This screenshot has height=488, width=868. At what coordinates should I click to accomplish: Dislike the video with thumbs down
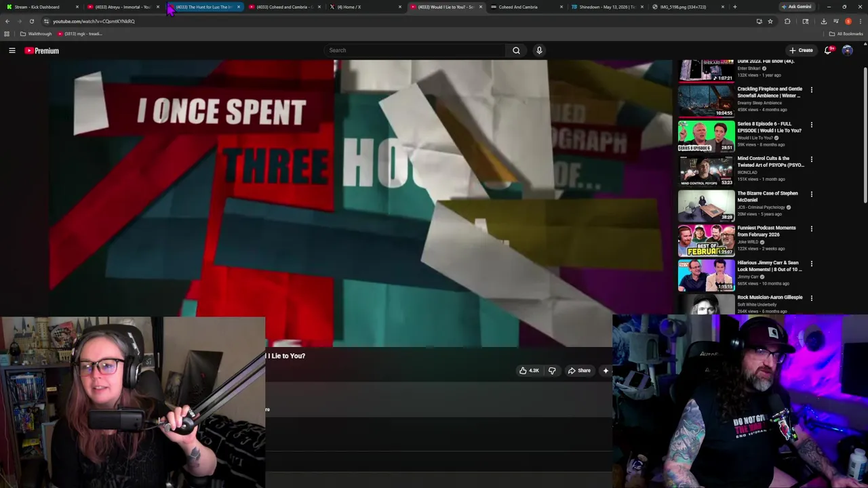(552, 371)
